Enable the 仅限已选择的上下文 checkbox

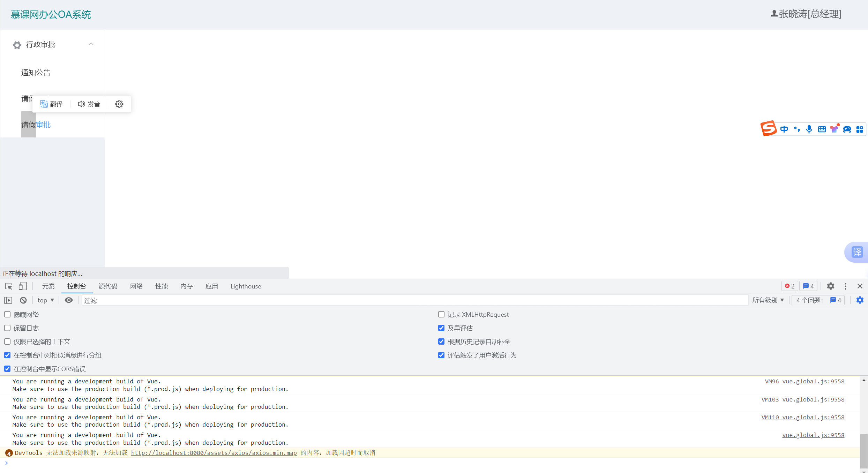pos(7,341)
